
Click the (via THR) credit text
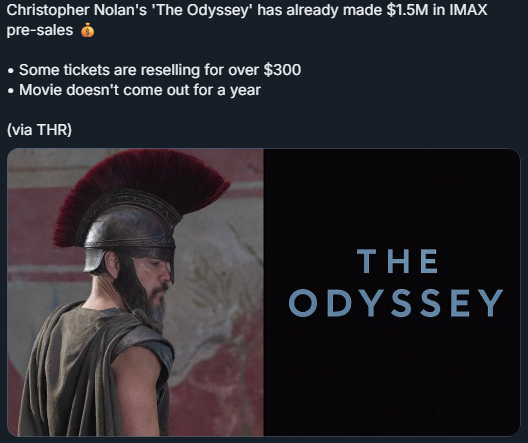[x=39, y=130]
